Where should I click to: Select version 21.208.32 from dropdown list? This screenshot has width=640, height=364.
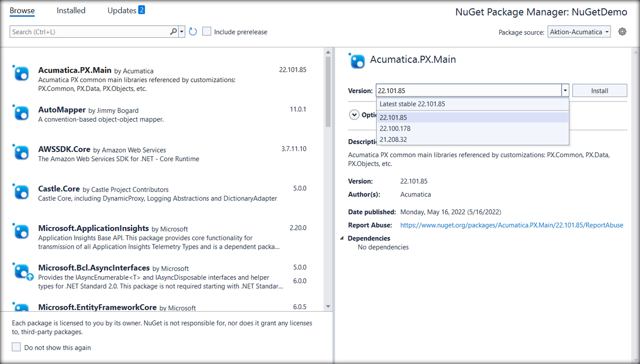(x=473, y=139)
